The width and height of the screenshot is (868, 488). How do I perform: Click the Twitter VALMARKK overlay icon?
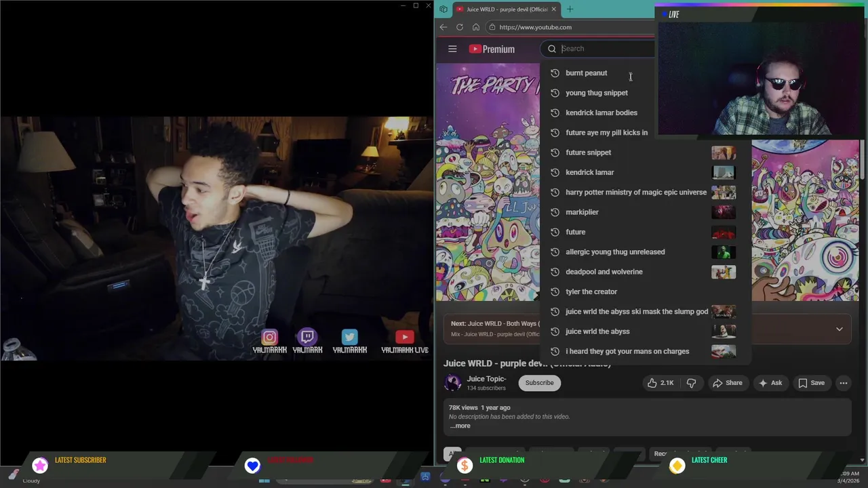pos(349,337)
